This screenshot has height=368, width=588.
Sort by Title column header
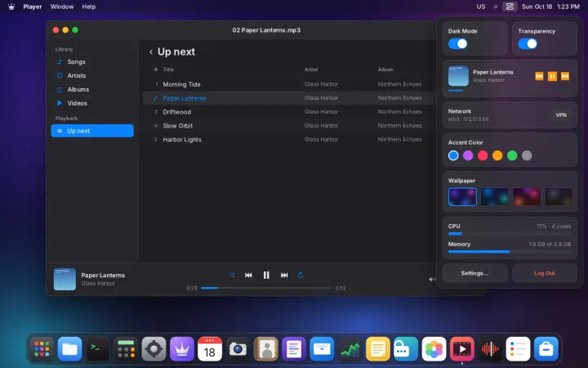pos(168,70)
